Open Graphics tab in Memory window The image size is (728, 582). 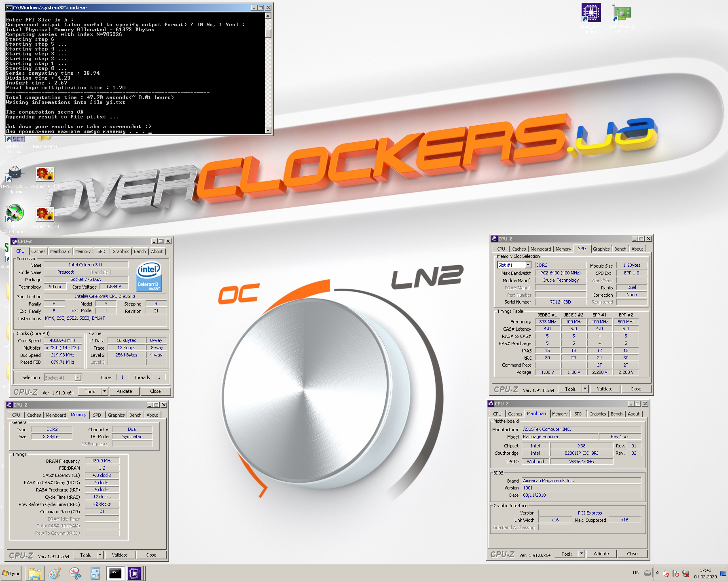(116, 415)
